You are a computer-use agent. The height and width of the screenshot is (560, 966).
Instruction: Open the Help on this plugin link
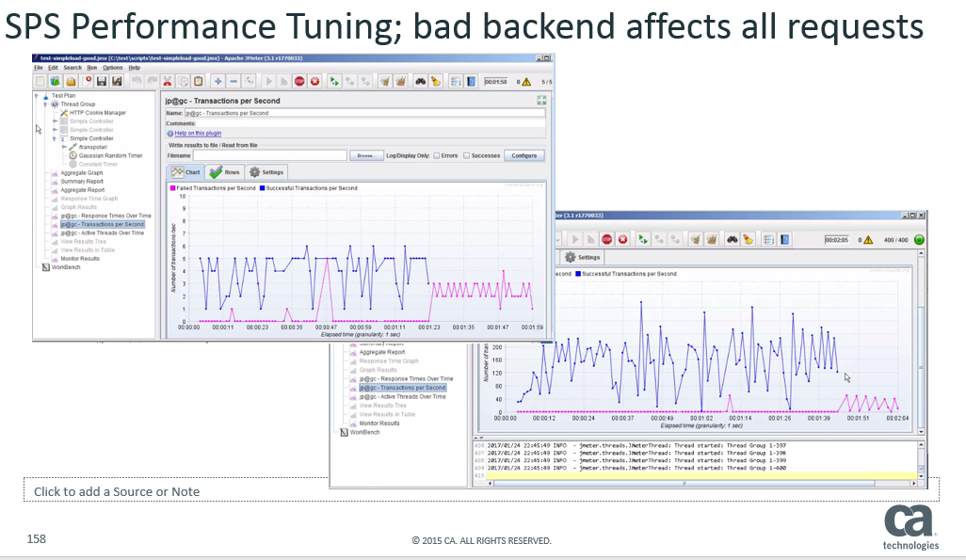(x=198, y=134)
